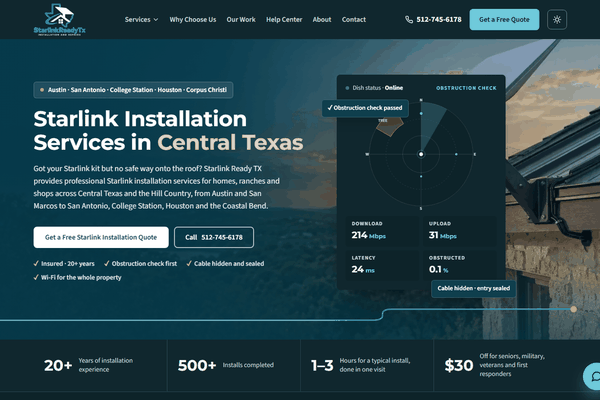Click the 20+ years of experience stat
Viewport: 600px width, 400px height.
pos(88,365)
